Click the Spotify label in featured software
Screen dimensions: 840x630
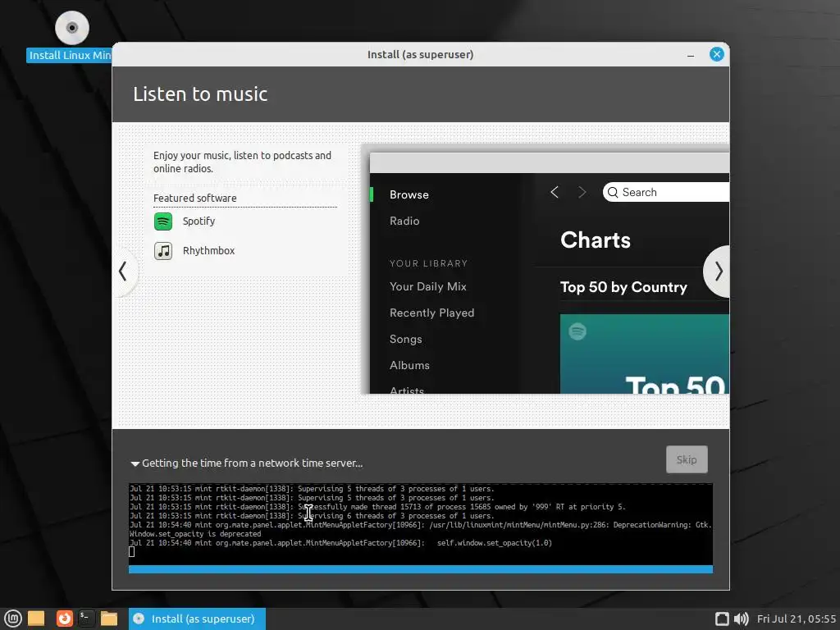pos(199,221)
